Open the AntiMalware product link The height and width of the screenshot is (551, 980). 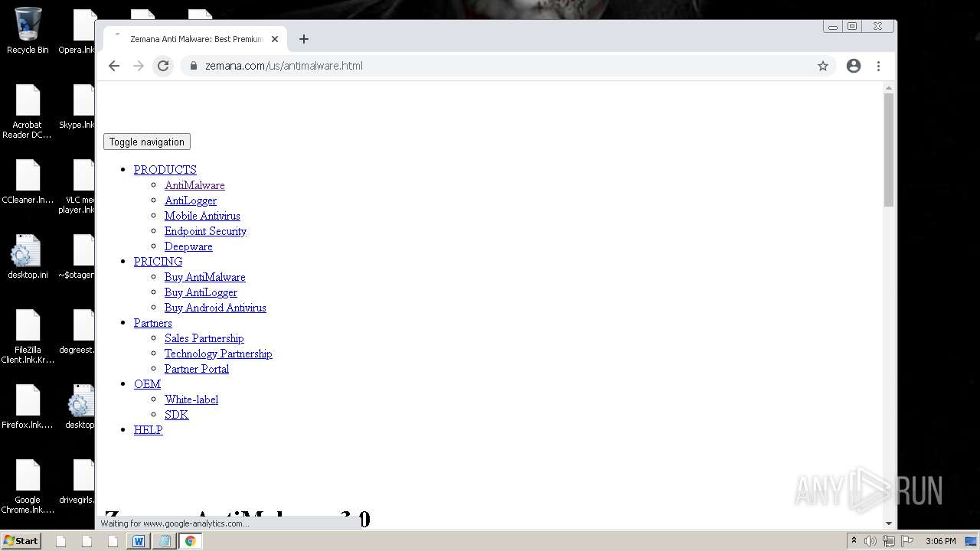(x=194, y=185)
